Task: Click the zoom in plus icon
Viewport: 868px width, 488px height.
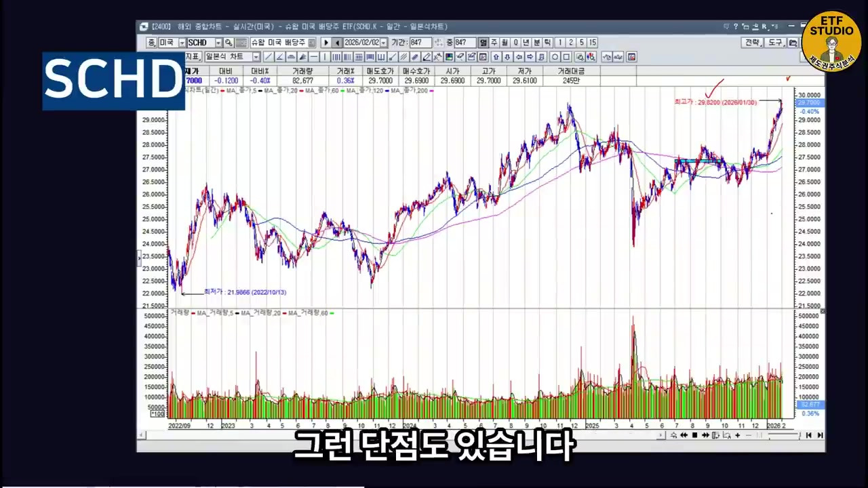Action: coord(738,435)
